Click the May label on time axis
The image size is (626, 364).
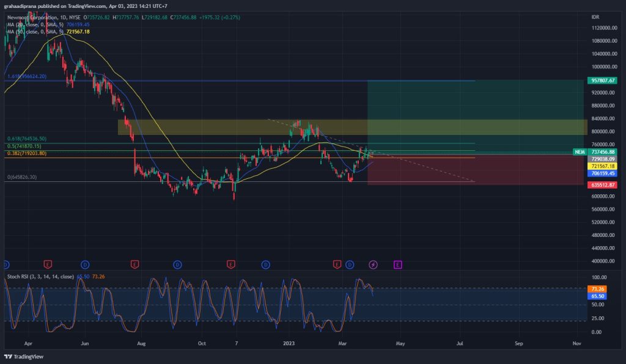(x=400, y=343)
